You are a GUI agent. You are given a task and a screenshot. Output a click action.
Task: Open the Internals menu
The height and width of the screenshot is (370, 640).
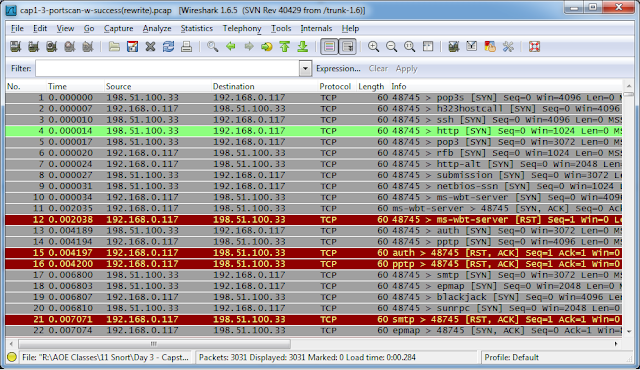(316, 29)
